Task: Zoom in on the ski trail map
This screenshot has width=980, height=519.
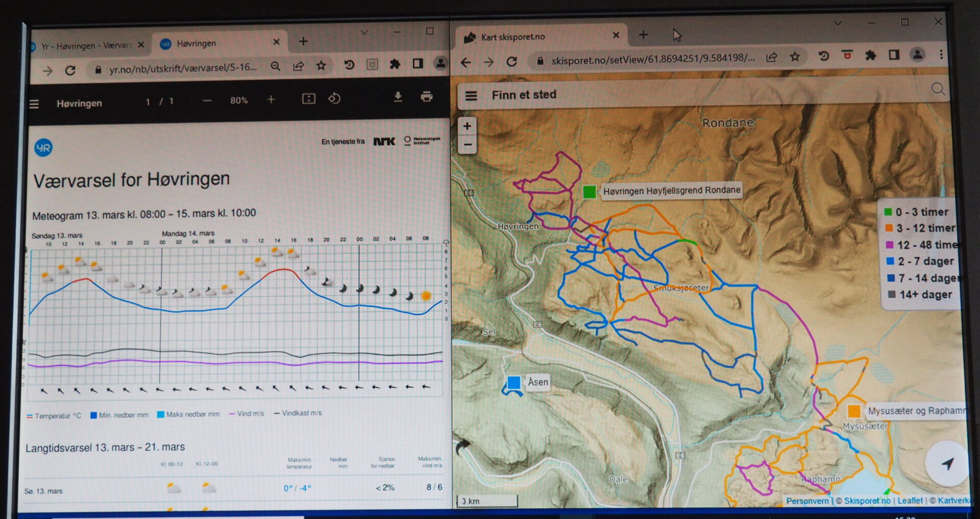Action: pos(467,126)
